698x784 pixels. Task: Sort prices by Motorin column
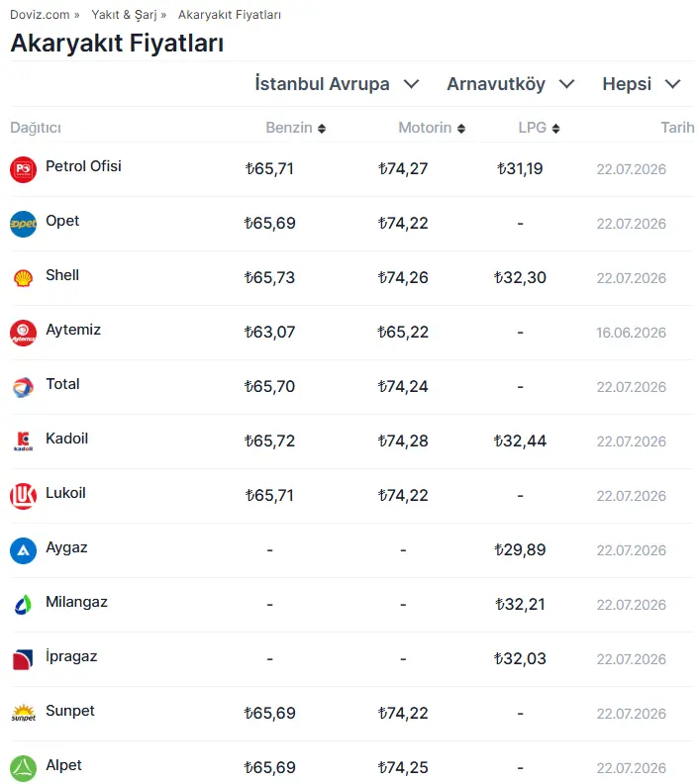(x=432, y=128)
